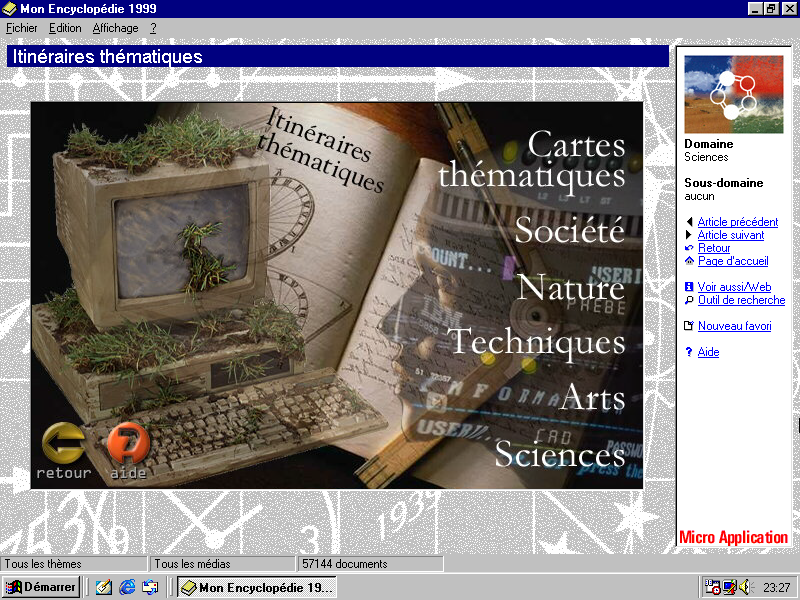The height and width of the screenshot is (600, 800).
Task: Click the note icon beside Nouveau favori
Action: (x=689, y=326)
